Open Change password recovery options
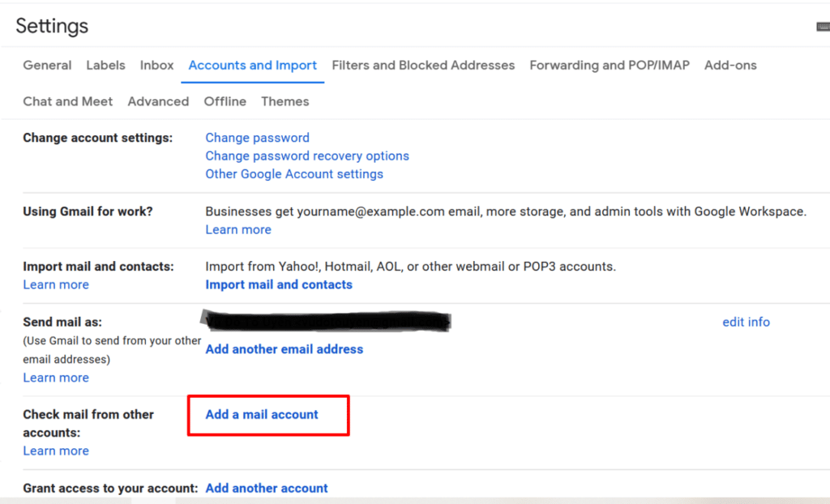The image size is (830, 504). (307, 156)
